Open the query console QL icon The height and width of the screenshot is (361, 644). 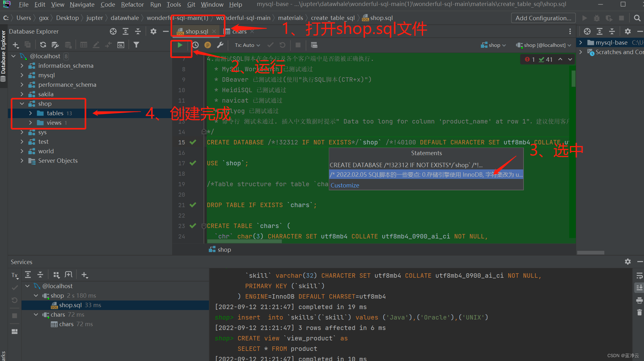point(121,45)
